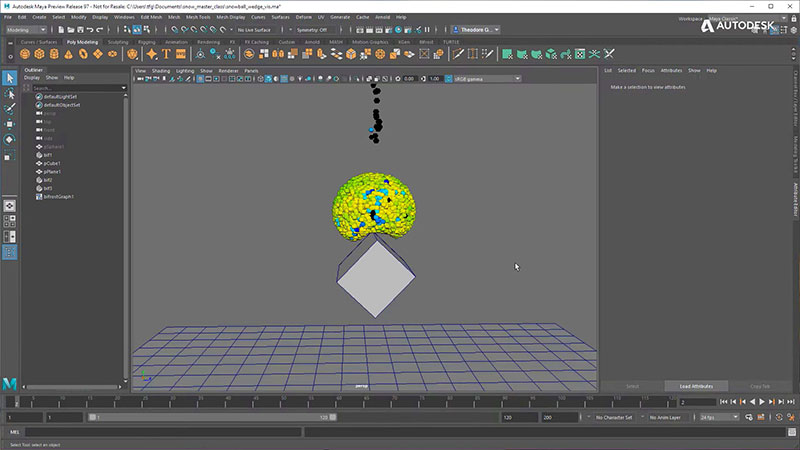Image resolution: width=800 pixels, height=450 pixels.
Task: Activate the Paint Selection brush tool
Action: (x=10, y=108)
